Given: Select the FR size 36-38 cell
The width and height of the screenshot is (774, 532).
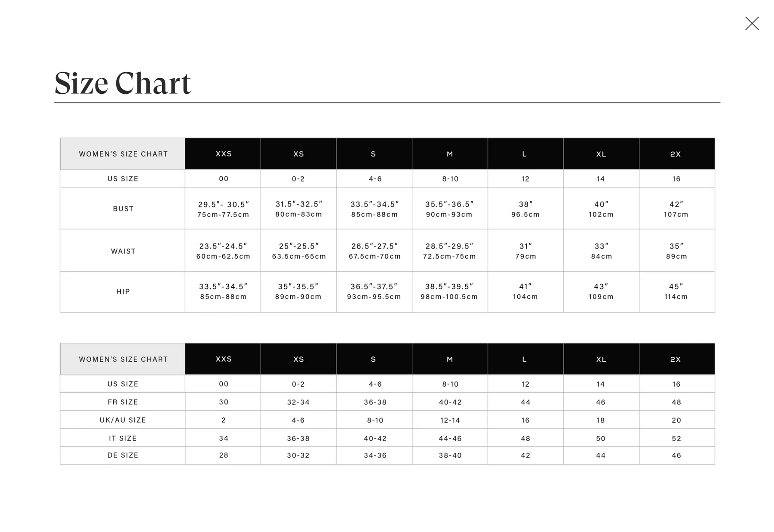Looking at the screenshot, I should coord(375,402).
